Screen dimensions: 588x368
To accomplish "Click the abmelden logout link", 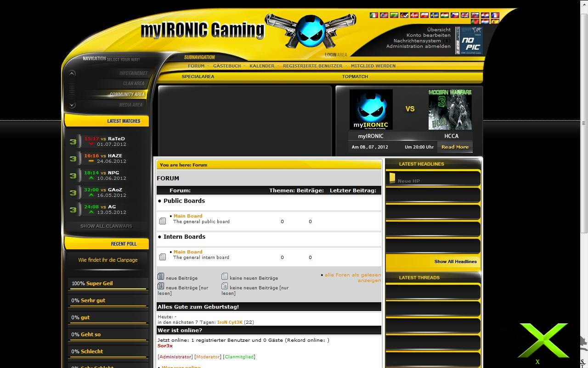I will click(438, 46).
